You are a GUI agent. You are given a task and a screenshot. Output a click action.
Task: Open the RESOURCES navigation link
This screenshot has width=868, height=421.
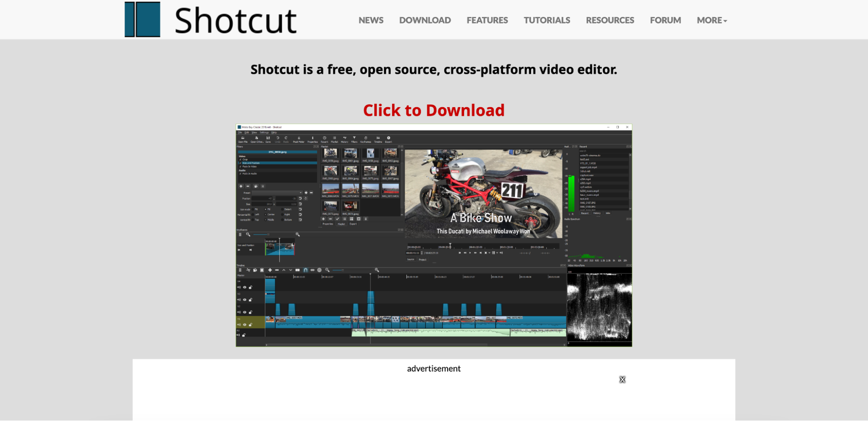[610, 20]
